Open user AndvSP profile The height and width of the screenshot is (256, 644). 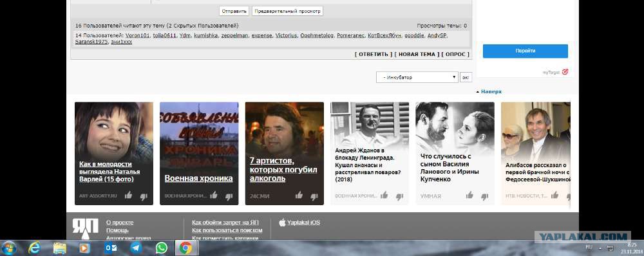(x=437, y=35)
